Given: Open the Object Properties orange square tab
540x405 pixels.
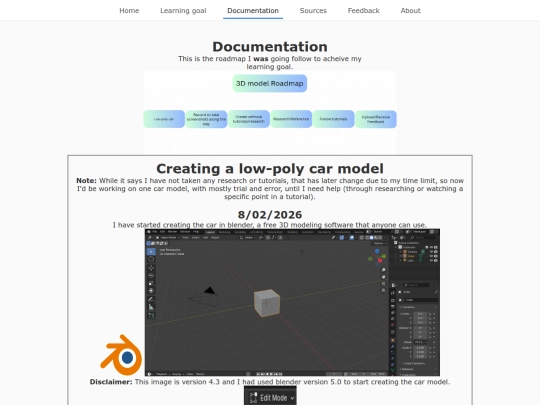Looking at the screenshot, I should [x=393, y=340].
